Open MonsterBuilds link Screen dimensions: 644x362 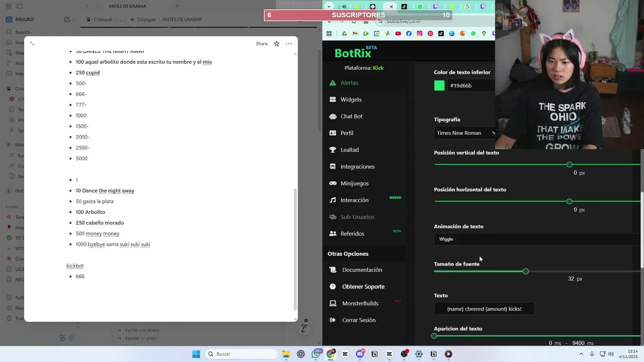point(360,303)
